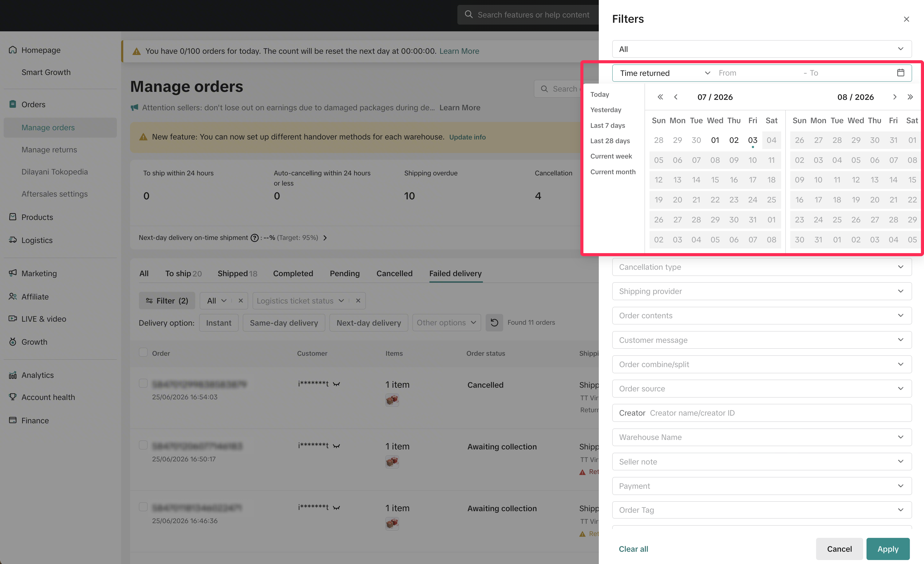The height and width of the screenshot is (564, 924).
Task: Click the Account health trophy icon
Action: click(13, 397)
